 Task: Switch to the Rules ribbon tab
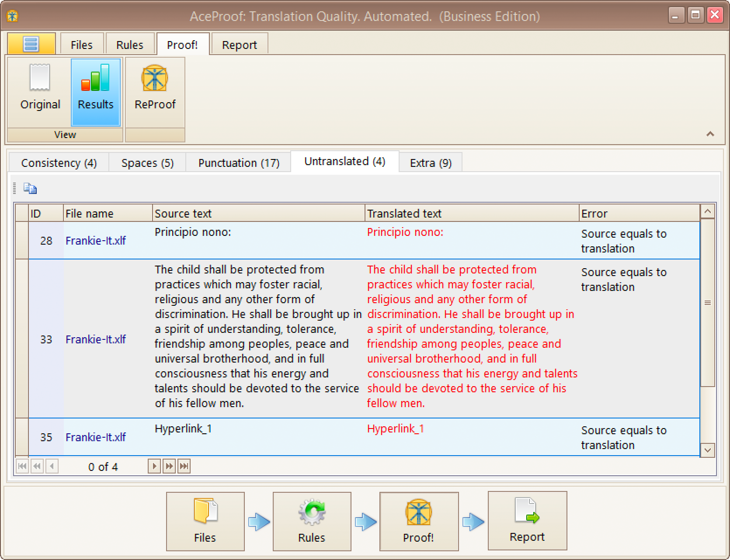click(x=129, y=45)
